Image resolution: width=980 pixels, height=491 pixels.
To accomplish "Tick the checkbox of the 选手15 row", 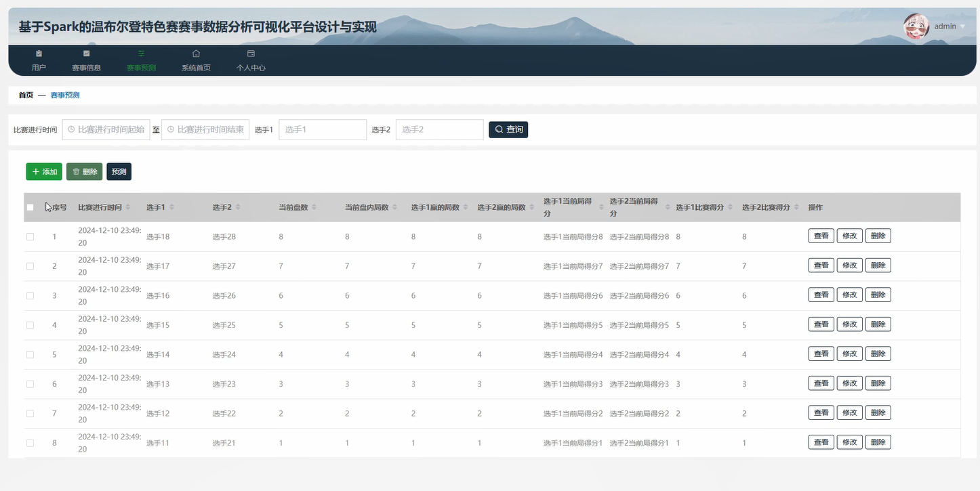I will (x=30, y=325).
